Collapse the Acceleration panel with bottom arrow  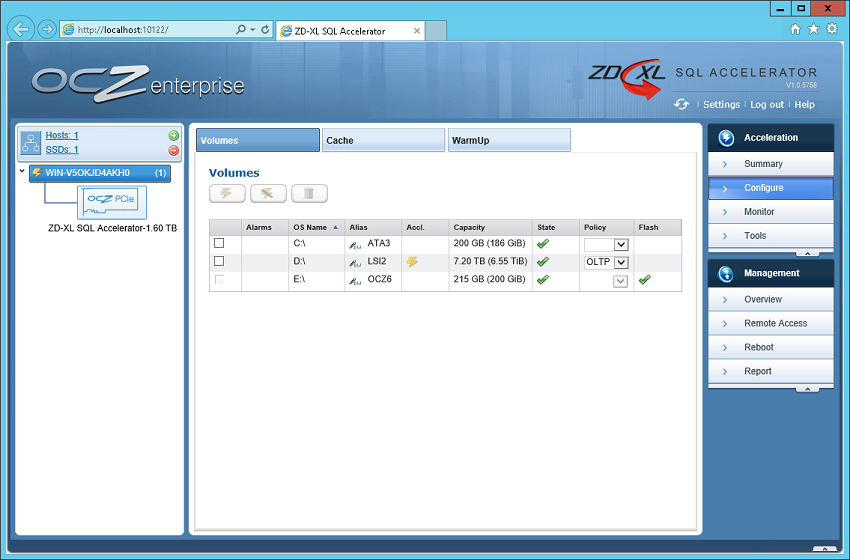[x=807, y=253]
